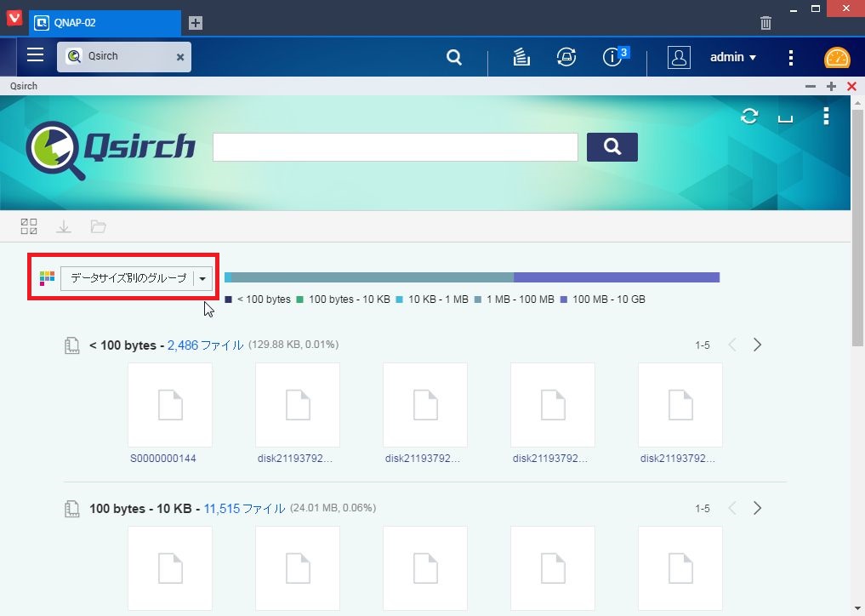The width and height of the screenshot is (865, 616).
Task: Click the Qsirch refresh icon
Action: pos(749,116)
